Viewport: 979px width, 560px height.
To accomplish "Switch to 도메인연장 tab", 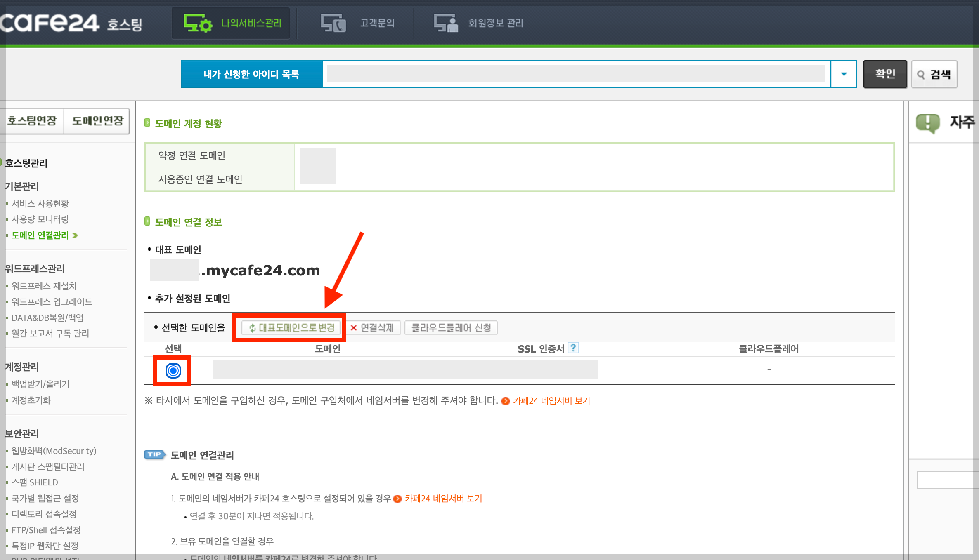I will point(97,121).
